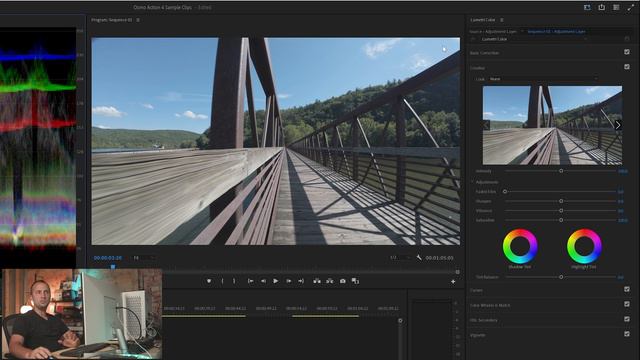Click the blue playhead marker in monitor scrubber

pyautogui.click(x=113, y=267)
